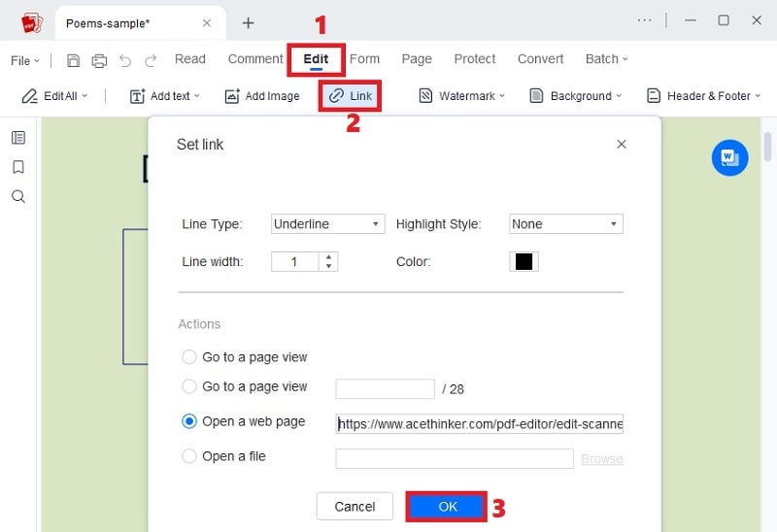Click the Line width value field

click(x=294, y=261)
